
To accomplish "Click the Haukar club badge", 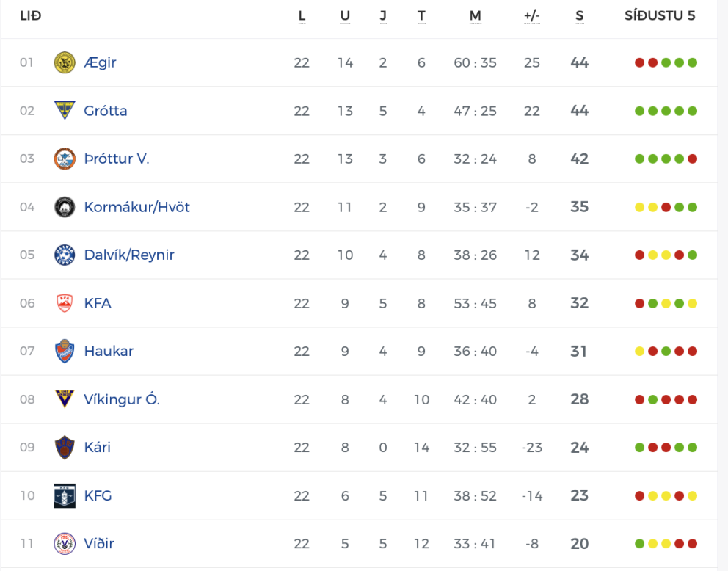I will [65, 351].
